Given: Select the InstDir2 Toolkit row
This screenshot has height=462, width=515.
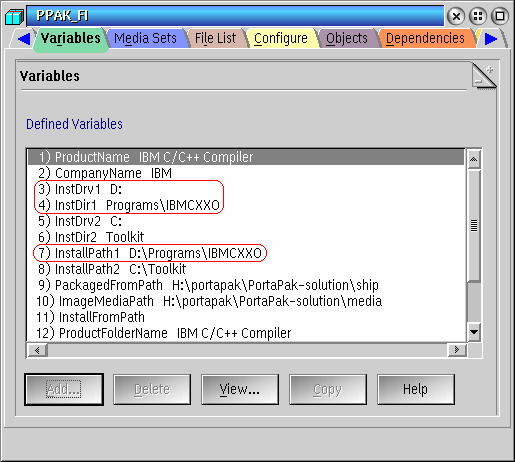Looking at the screenshot, I should point(246,237).
